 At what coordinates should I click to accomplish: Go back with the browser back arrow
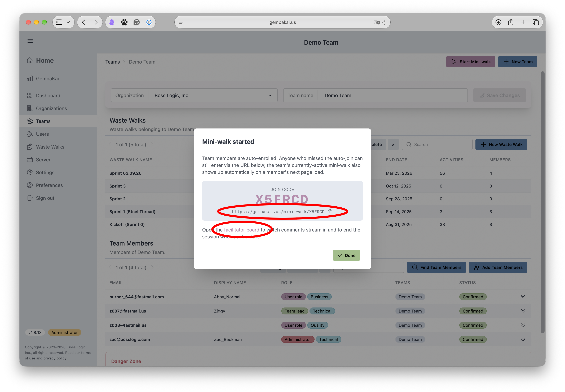(x=83, y=22)
